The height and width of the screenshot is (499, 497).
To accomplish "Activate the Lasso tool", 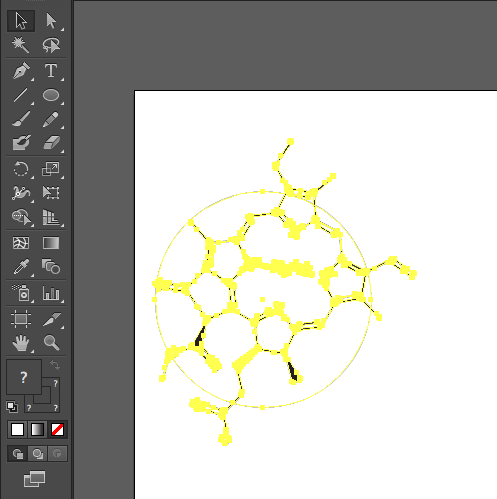I will pos(51,45).
